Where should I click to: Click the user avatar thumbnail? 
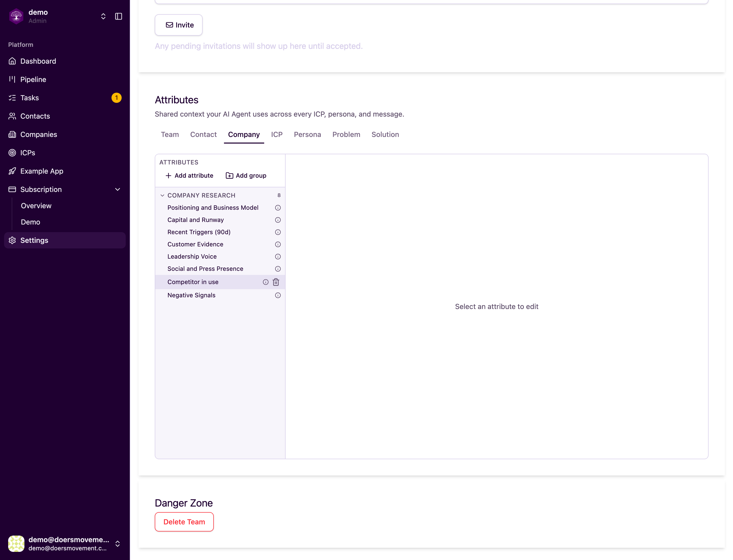[x=16, y=544]
